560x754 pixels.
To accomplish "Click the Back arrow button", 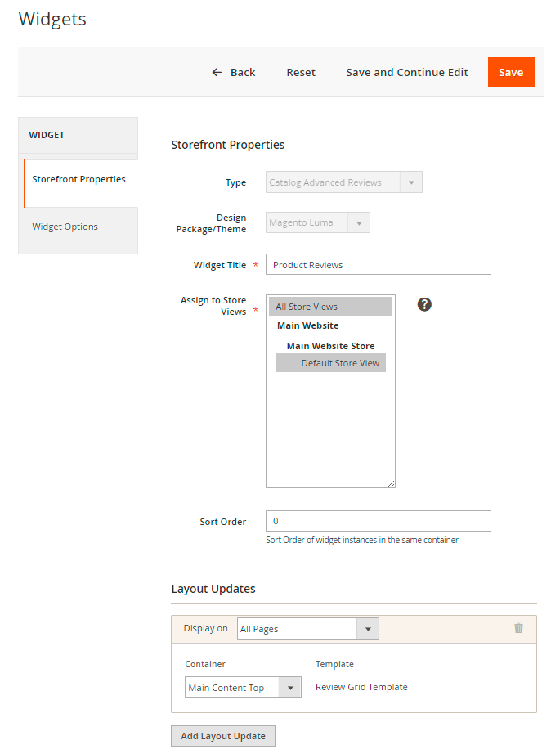I will [x=234, y=72].
